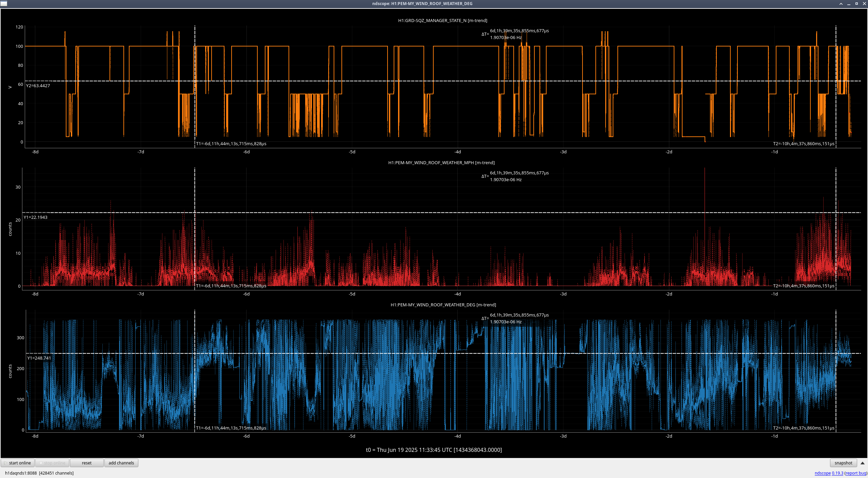Close the ndscope window
868x478 pixels.
pyautogui.click(x=864, y=4)
